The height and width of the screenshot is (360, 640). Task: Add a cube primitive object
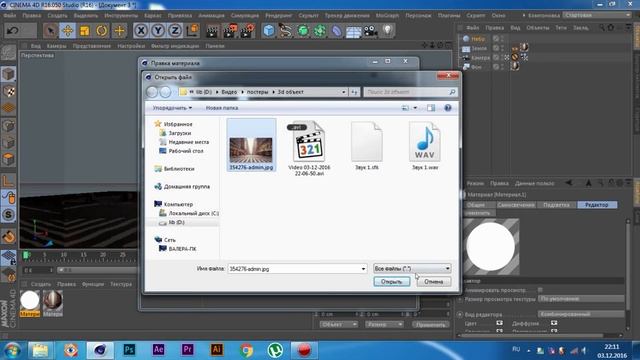click(269, 31)
